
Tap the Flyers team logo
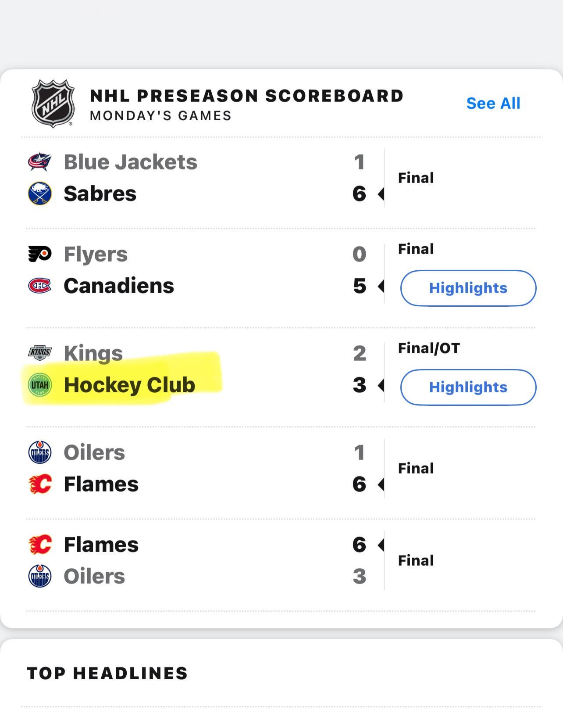pos(40,254)
